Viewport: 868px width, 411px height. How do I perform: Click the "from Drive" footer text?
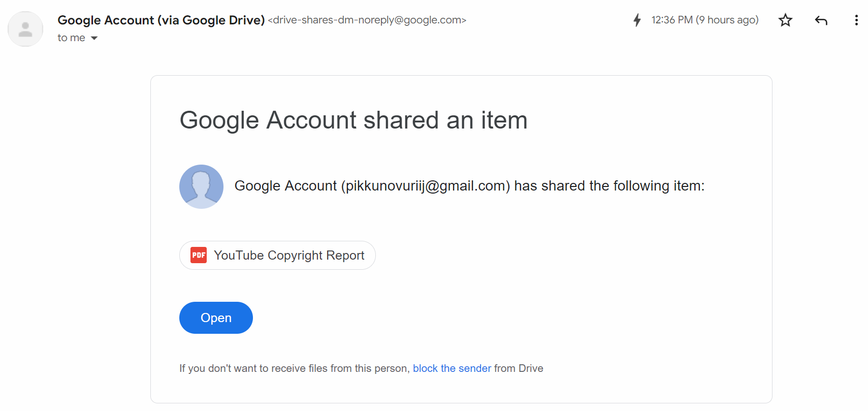coord(519,368)
